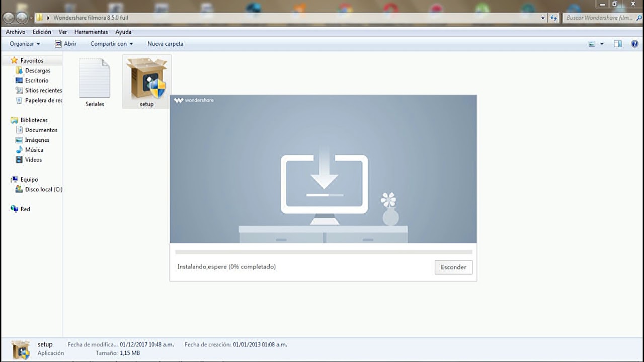Open Favoritos star in sidebar
Screen dimensions: 644x362
click(14, 60)
